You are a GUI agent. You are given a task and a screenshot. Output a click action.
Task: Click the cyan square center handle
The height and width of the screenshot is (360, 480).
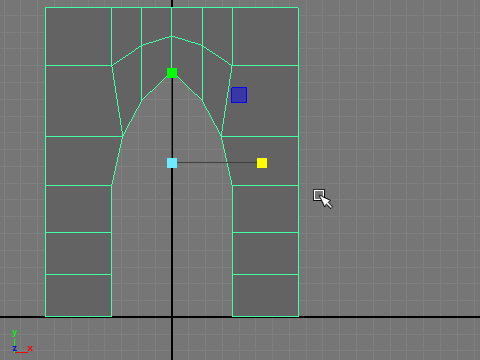(172, 163)
